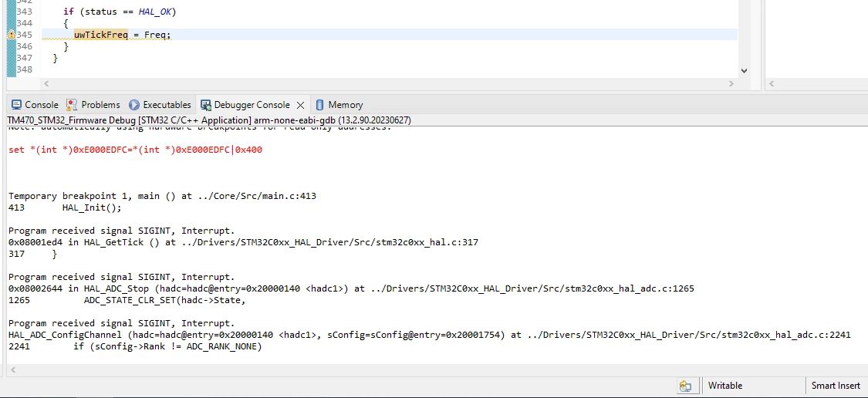The height and width of the screenshot is (398, 868).
Task: Click line number 343 in the gutter
Action: (25, 12)
